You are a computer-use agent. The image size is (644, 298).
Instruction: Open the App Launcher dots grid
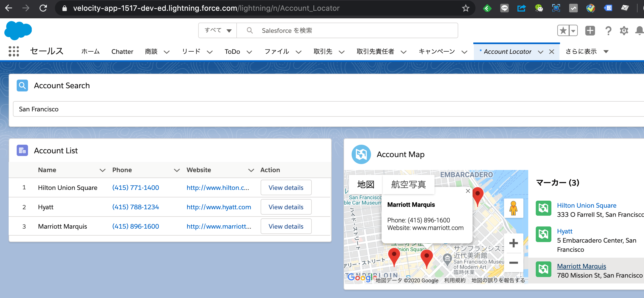(13, 51)
